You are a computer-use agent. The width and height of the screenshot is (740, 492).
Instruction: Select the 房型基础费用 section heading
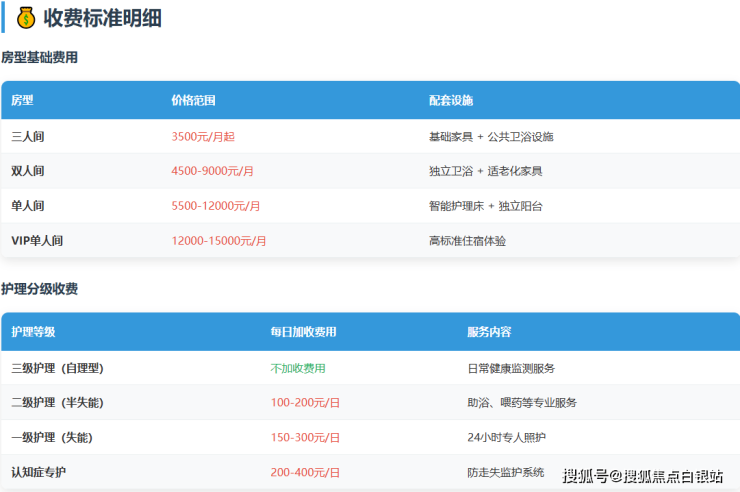(x=39, y=58)
